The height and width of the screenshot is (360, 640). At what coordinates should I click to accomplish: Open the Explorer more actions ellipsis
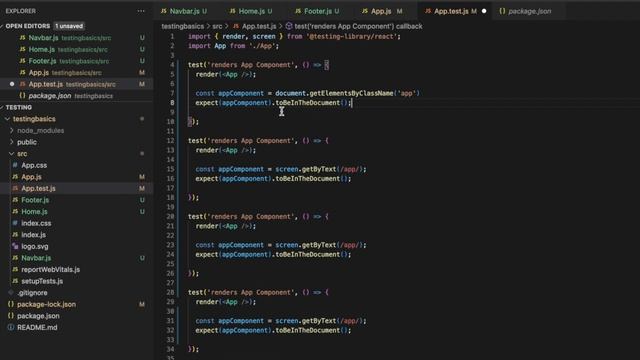(141, 11)
